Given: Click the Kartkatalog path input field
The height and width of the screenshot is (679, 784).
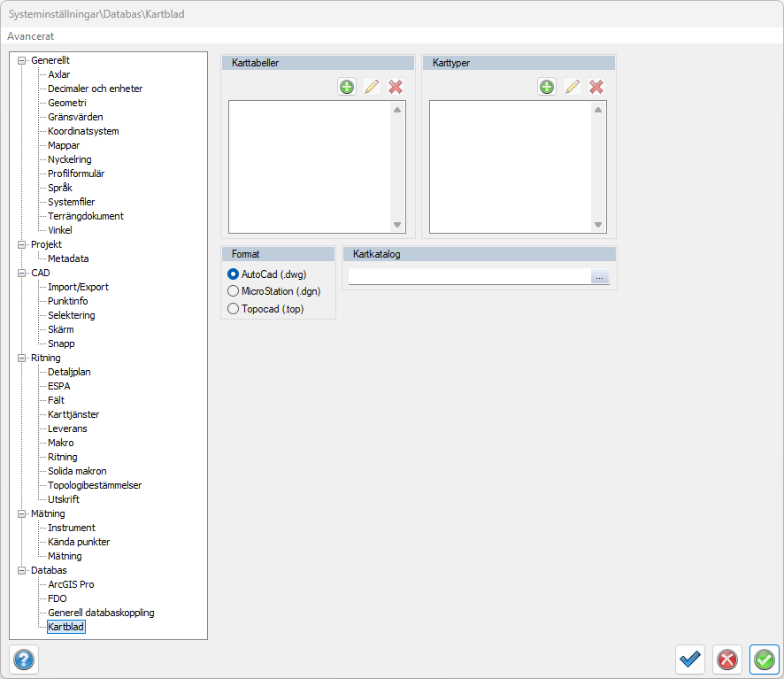Looking at the screenshot, I should click(x=469, y=277).
